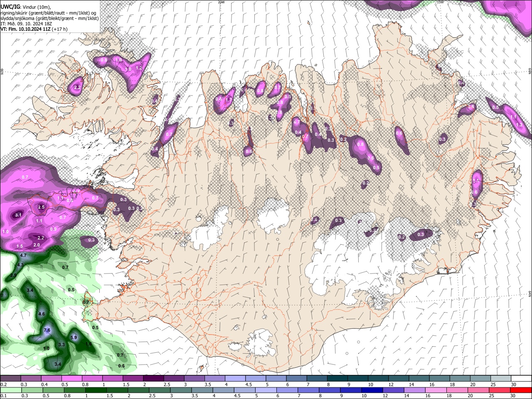Pick the darkest purple 2–2.5 snow legend swatch
This screenshot has height=399, width=532.
[x=153, y=379]
